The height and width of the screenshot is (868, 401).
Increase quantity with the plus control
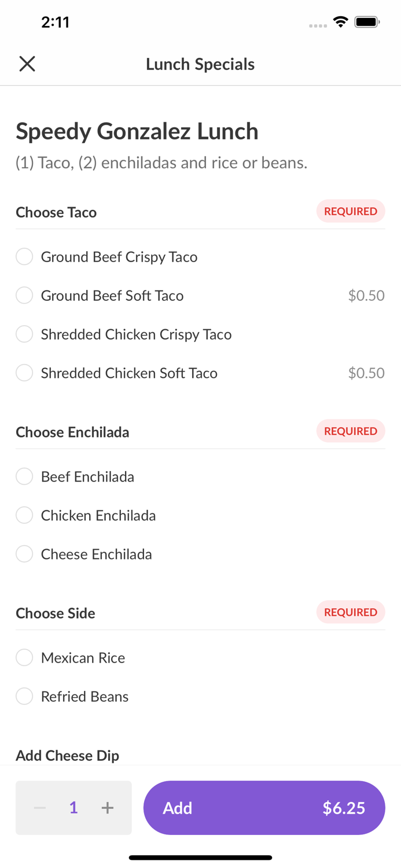(108, 808)
